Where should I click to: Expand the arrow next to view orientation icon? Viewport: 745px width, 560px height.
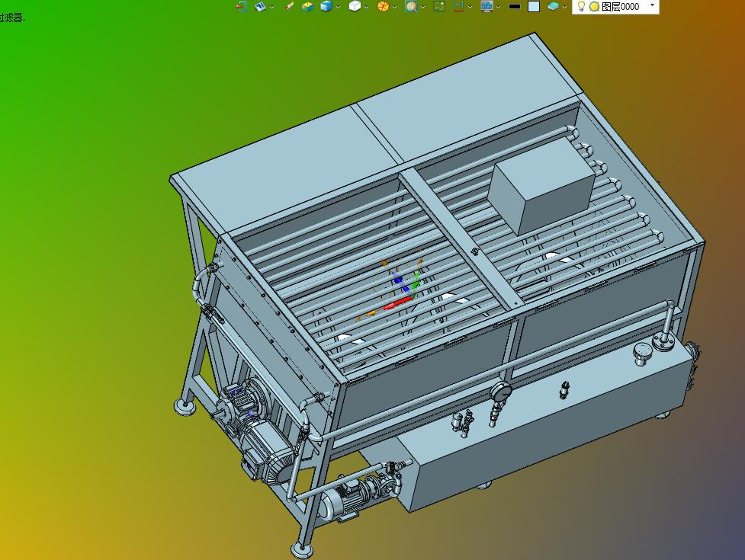pyautogui.click(x=272, y=7)
